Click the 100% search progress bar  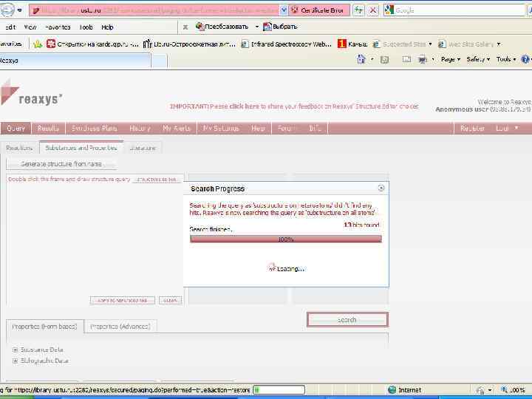pyautogui.click(x=286, y=239)
